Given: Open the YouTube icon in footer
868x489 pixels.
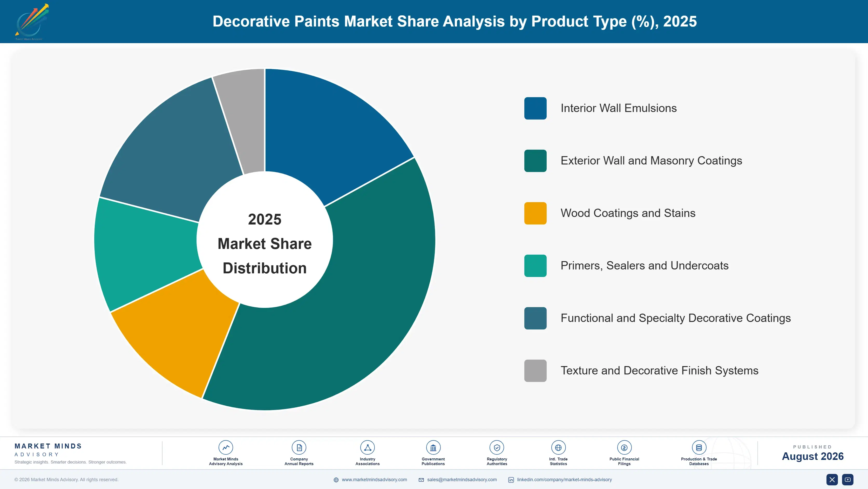Looking at the screenshot, I should tap(847, 480).
